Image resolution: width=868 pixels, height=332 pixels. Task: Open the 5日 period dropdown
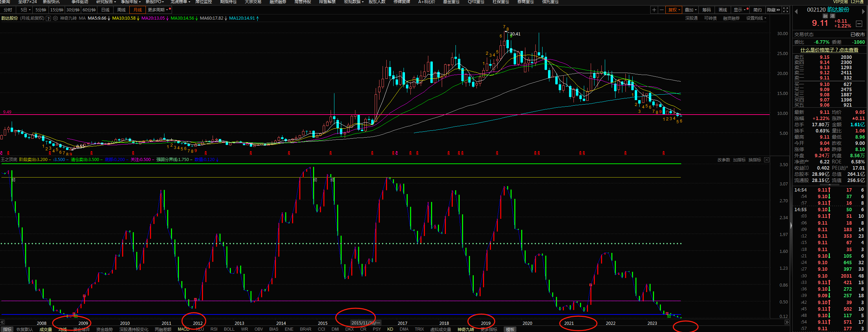25,10
